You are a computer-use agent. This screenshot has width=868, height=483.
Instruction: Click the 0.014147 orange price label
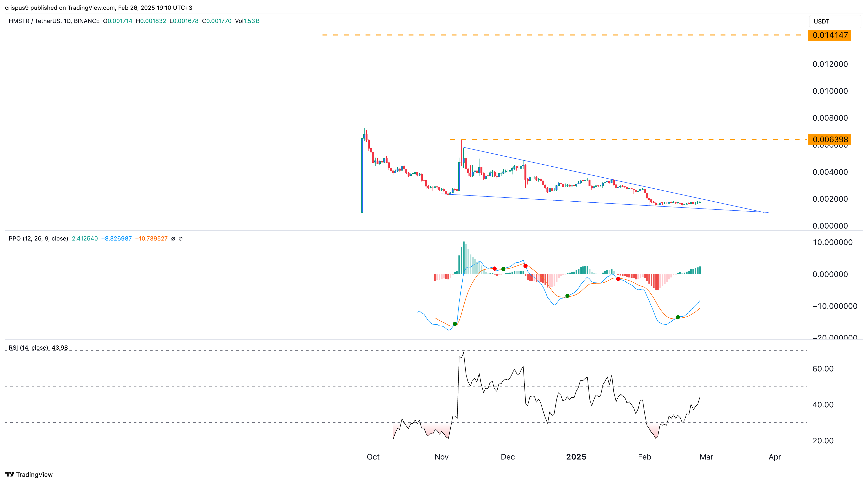[x=830, y=35]
